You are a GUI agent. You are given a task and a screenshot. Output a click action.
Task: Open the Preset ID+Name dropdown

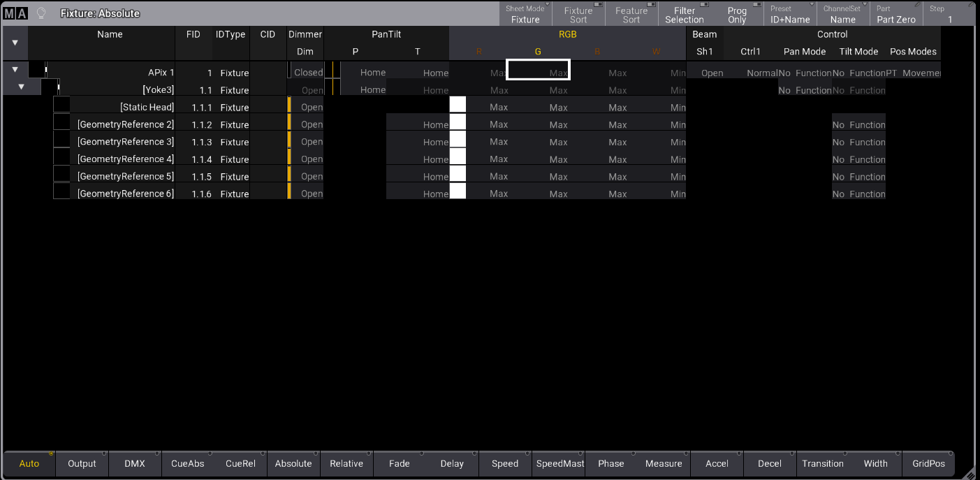[x=790, y=14]
